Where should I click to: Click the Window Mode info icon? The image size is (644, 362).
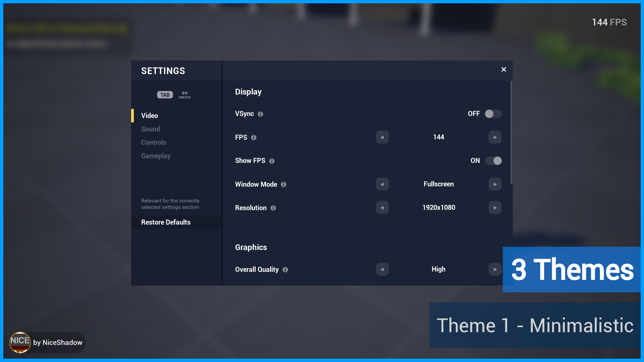pos(283,184)
